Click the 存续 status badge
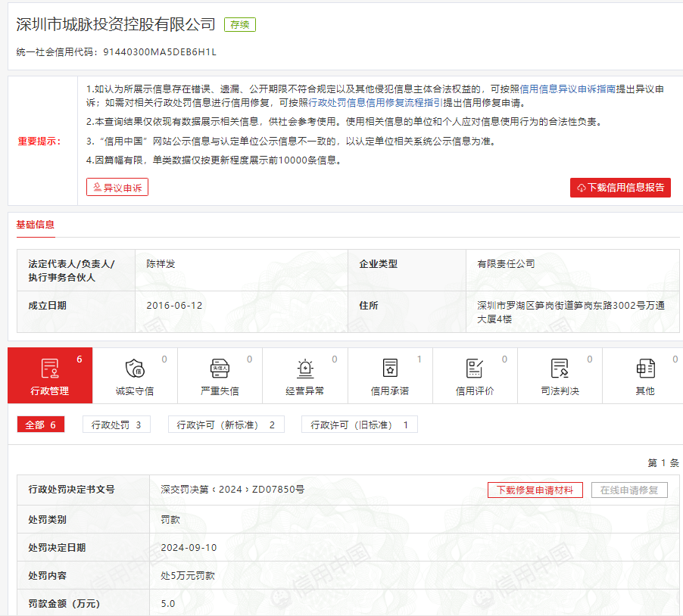The height and width of the screenshot is (616, 683). click(240, 25)
